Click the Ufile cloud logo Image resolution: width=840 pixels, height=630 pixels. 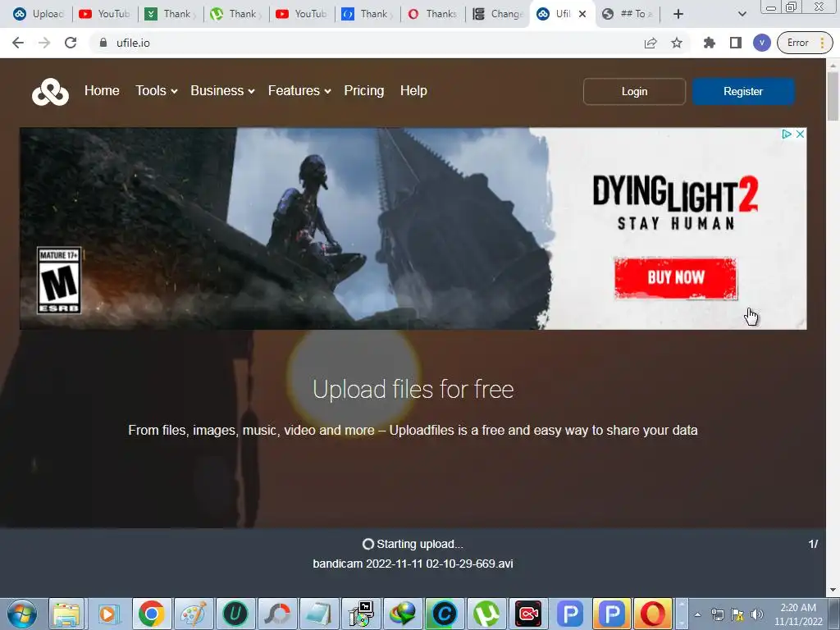tap(50, 92)
